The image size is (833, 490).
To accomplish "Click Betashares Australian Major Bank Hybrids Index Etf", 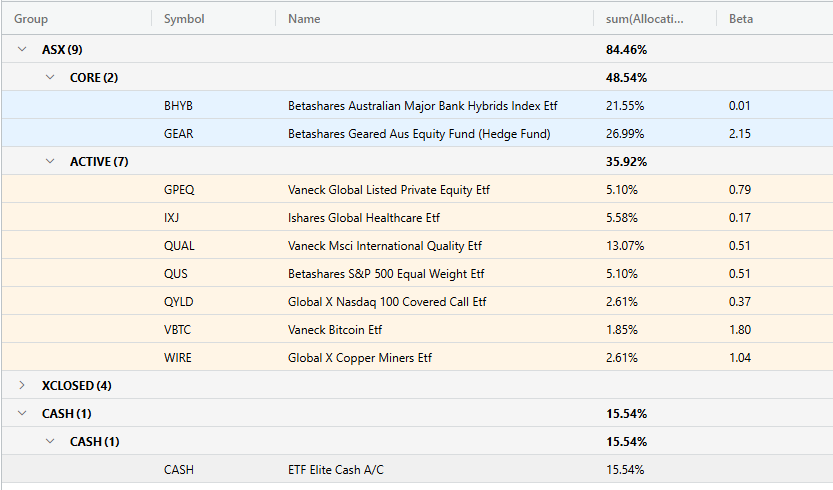I will coord(422,106).
